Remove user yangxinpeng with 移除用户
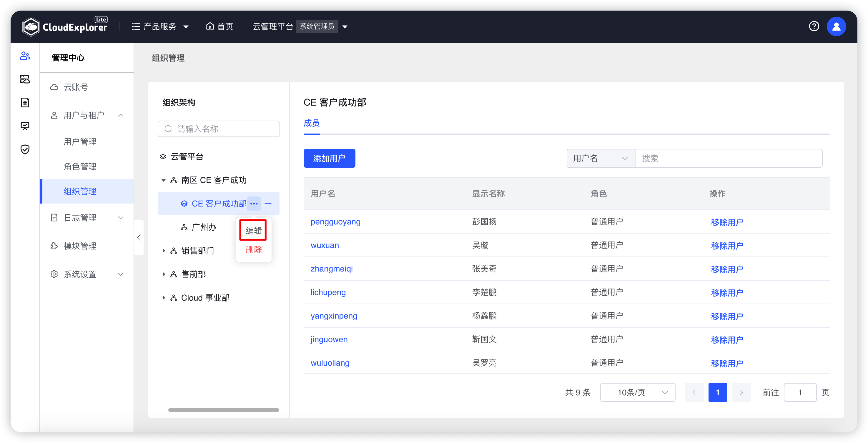The height and width of the screenshot is (443, 868). tap(727, 316)
